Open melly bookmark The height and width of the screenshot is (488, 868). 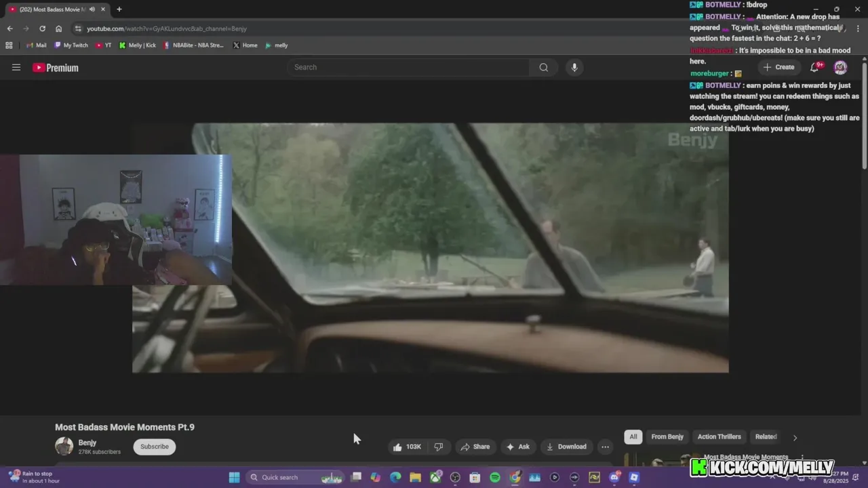(277, 45)
